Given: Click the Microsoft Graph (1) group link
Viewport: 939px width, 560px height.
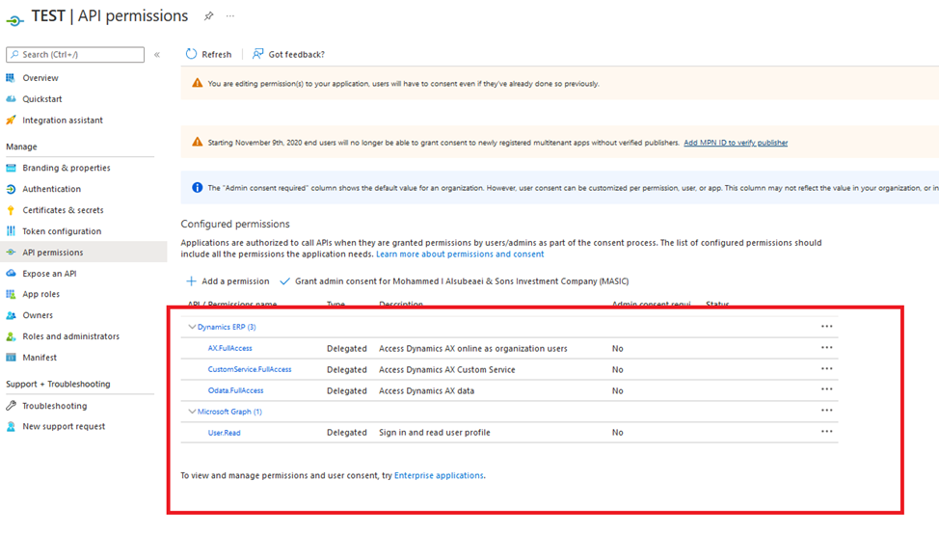Looking at the screenshot, I should (229, 412).
